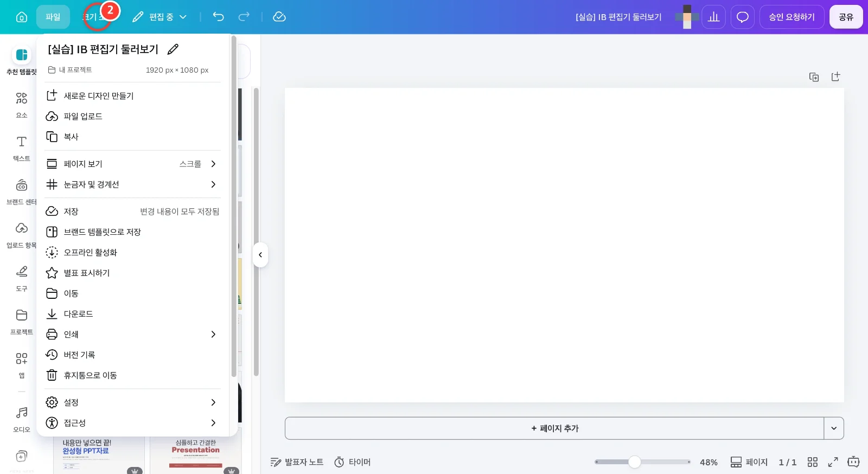The width and height of the screenshot is (868, 474).
Task: Click the blank canvas page
Action: pos(564,245)
